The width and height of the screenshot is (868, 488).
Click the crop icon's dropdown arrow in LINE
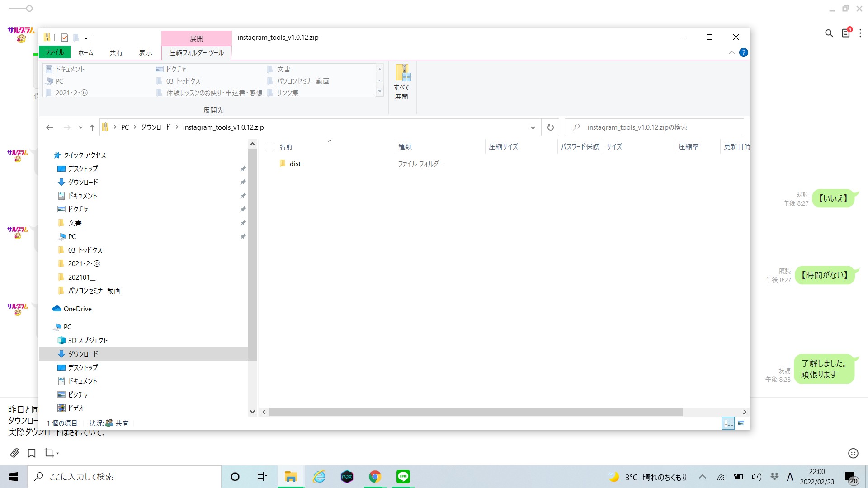(57, 453)
